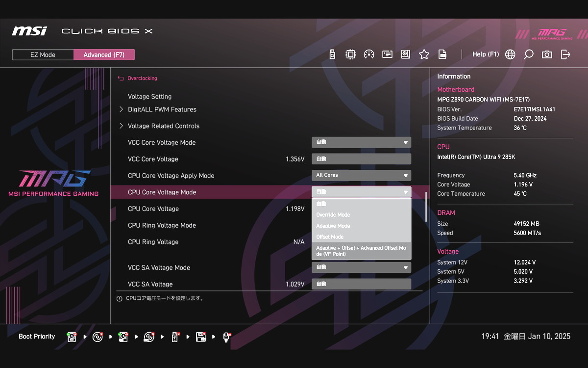Choose 自動 option in open dropdown list
Image resolution: width=588 pixels, height=368 pixels.
coord(361,204)
